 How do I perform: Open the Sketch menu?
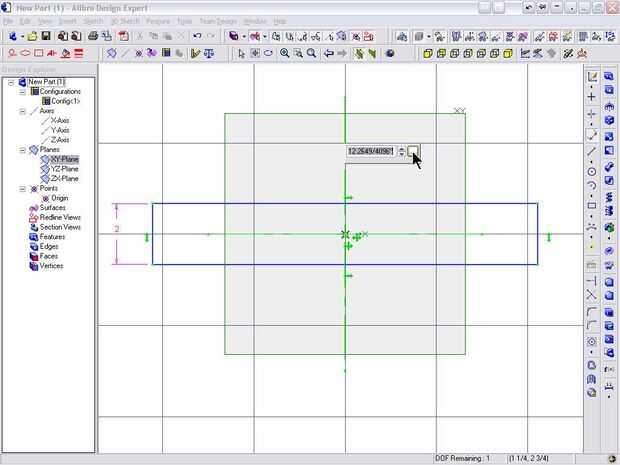(93, 21)
